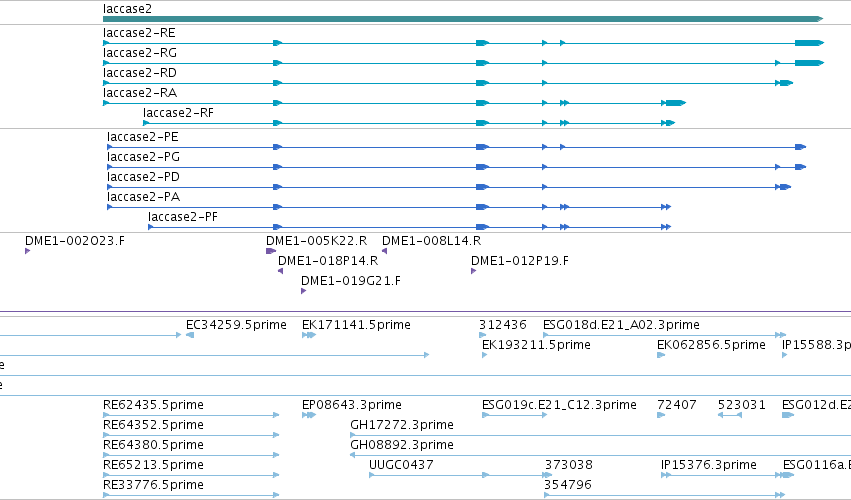The width and height of the screenshot is (851, 500).
Task: Click the DME1-005K22.R feature label
Action: pyautogui.click(x=316, y=241)
